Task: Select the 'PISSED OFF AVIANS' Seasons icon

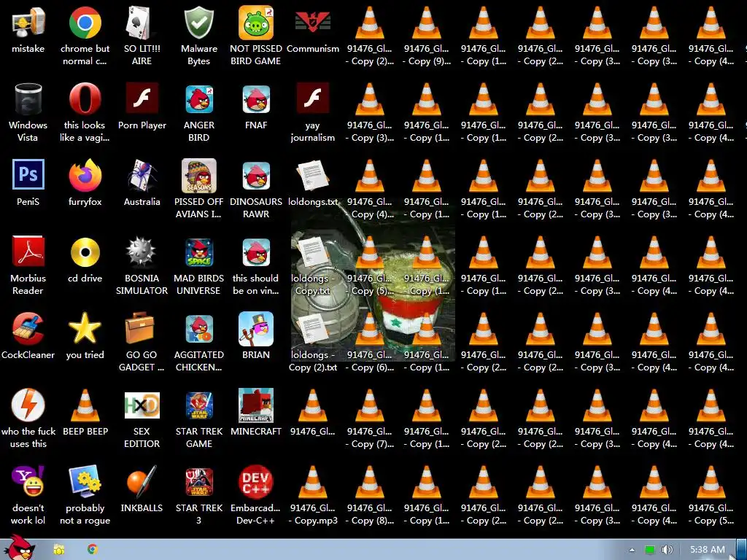Action: [198, 175]
